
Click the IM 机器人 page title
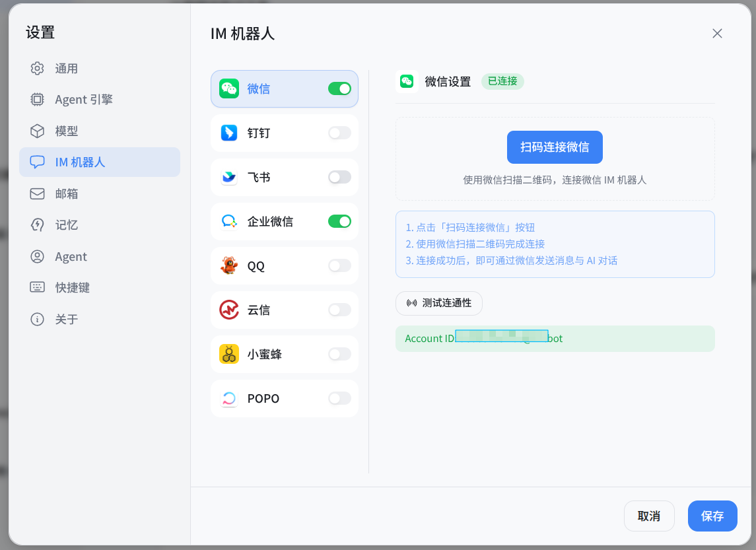point(242,34)
